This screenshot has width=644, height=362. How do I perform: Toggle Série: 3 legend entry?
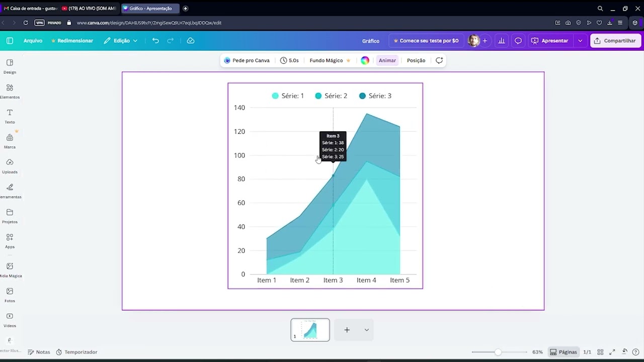(x=375, y=96)
